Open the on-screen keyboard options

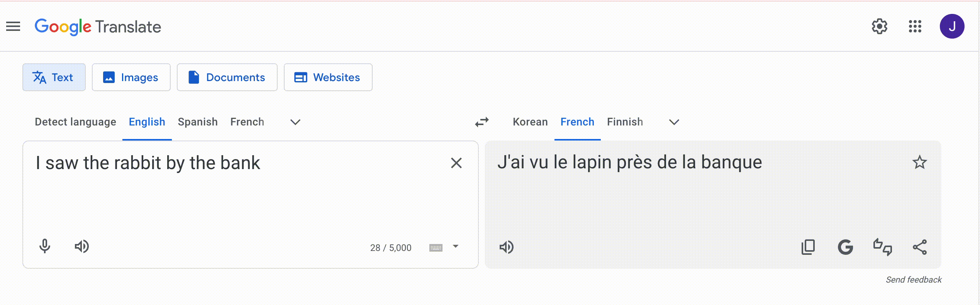pos(436,247)
